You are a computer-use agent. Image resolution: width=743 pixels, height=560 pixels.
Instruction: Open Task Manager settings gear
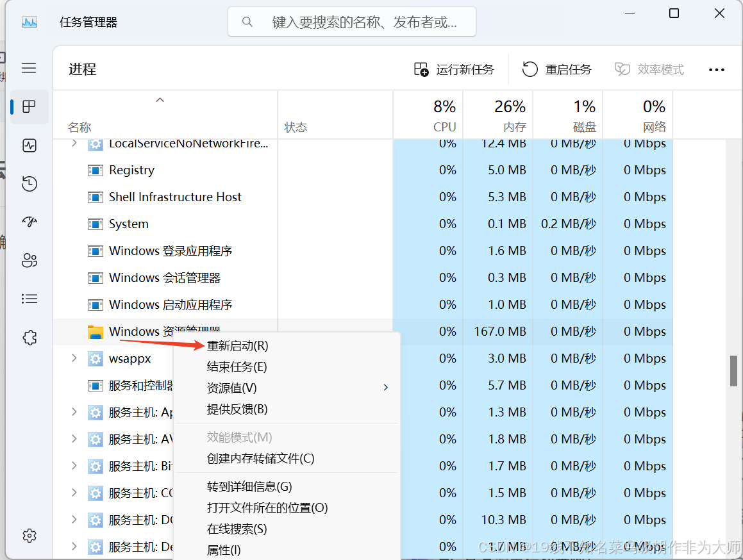29,536
